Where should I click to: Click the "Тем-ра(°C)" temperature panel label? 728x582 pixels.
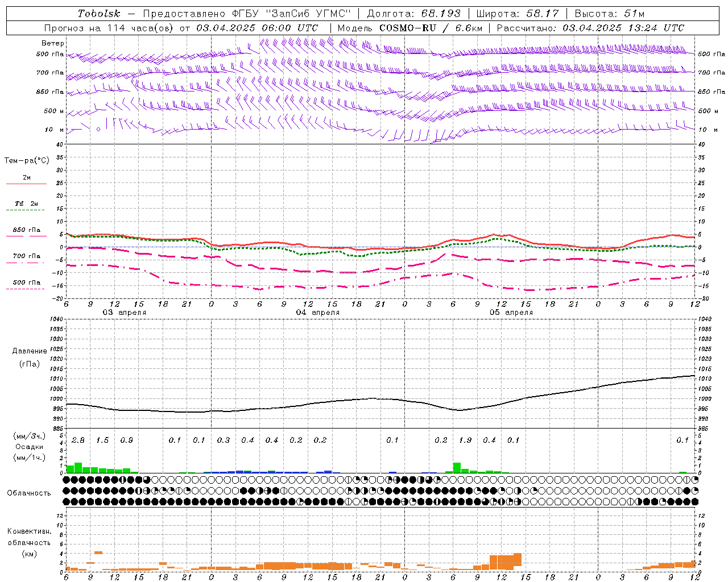pyautogui.click(x=27, y=161)
